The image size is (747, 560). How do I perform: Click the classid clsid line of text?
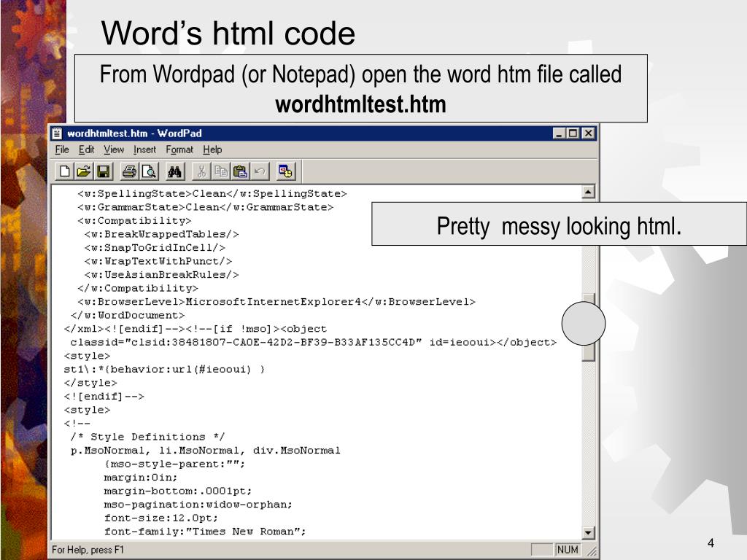314,343
